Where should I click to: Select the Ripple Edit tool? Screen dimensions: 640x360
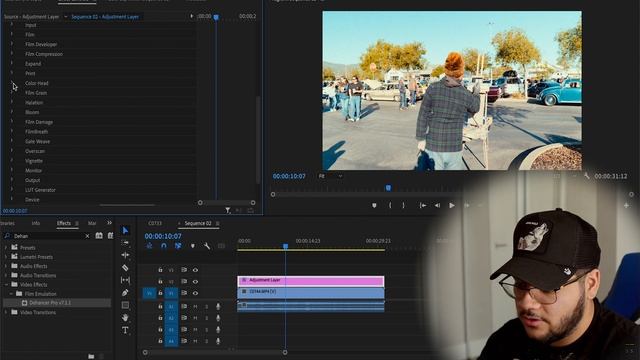[x=125, y=255]
